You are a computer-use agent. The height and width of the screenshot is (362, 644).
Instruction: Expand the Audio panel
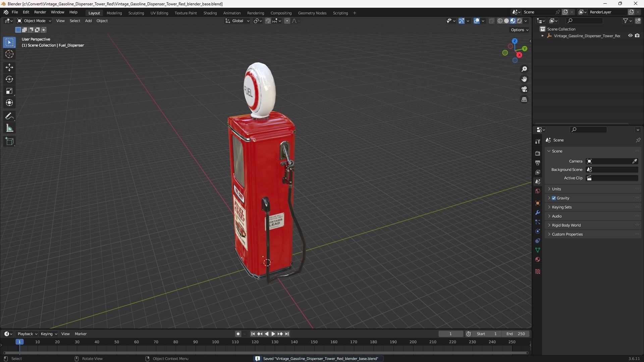coord(593,216)
